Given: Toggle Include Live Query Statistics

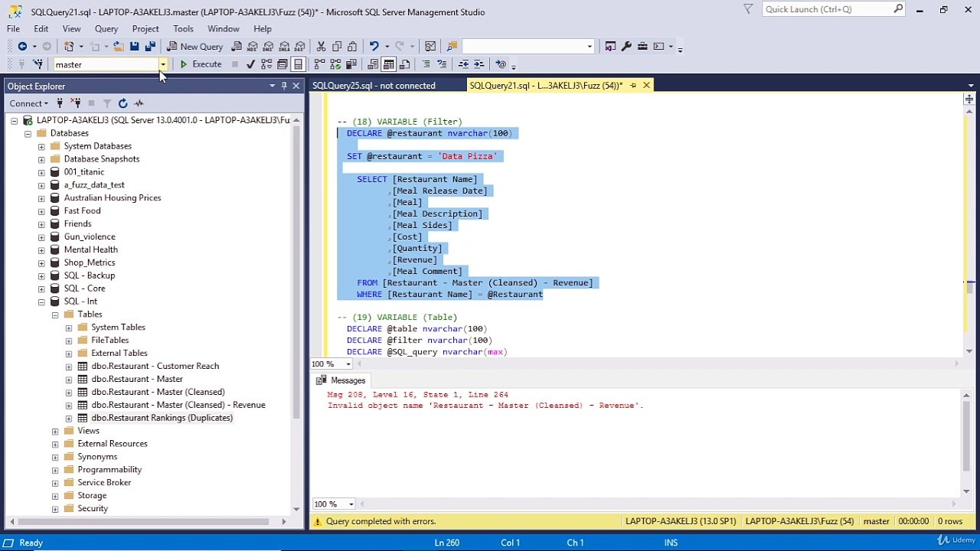Looking at the screenshot, I should pyautogui.click(x=335, y=64).
